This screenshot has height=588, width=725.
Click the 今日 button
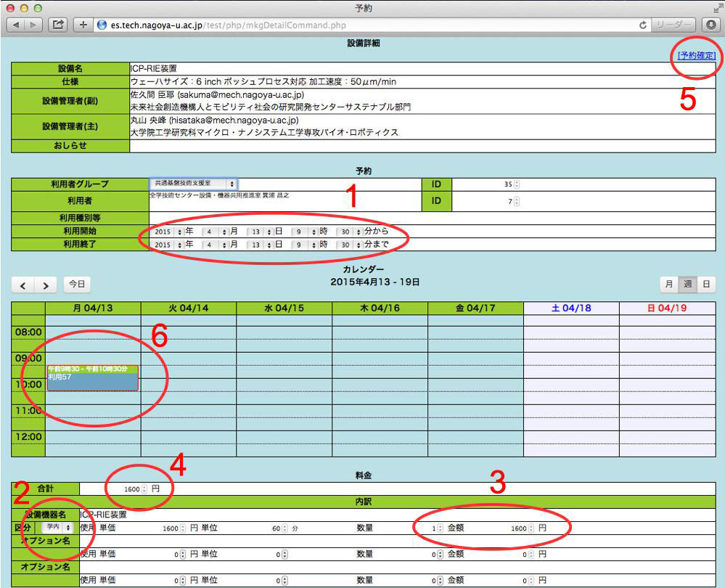coord(77,285)
